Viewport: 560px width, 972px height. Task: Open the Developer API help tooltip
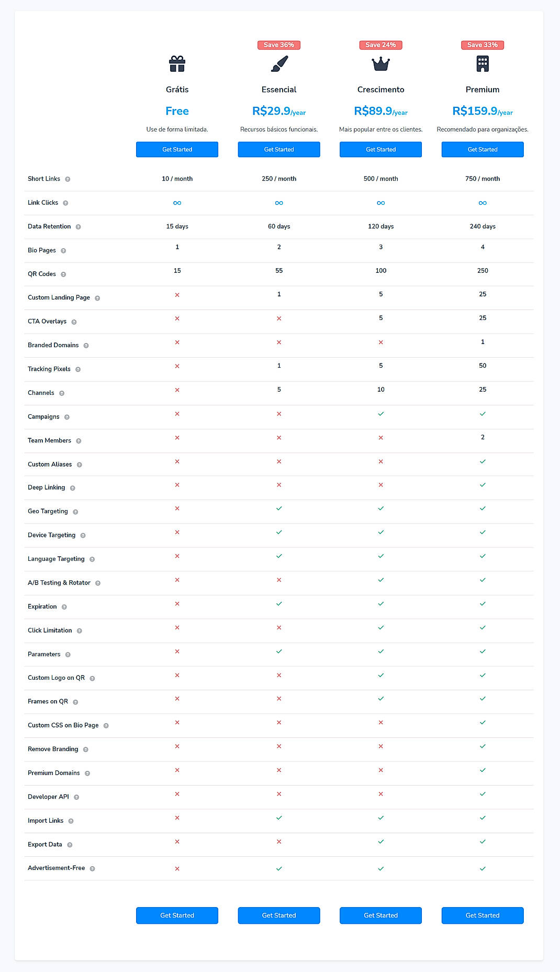coord(76,797)
